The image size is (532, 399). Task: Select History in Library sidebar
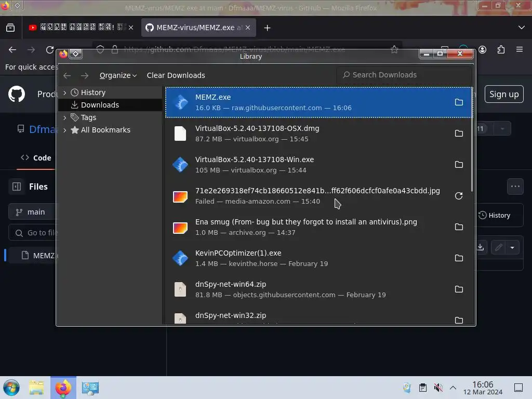click(x=110, y=92)
